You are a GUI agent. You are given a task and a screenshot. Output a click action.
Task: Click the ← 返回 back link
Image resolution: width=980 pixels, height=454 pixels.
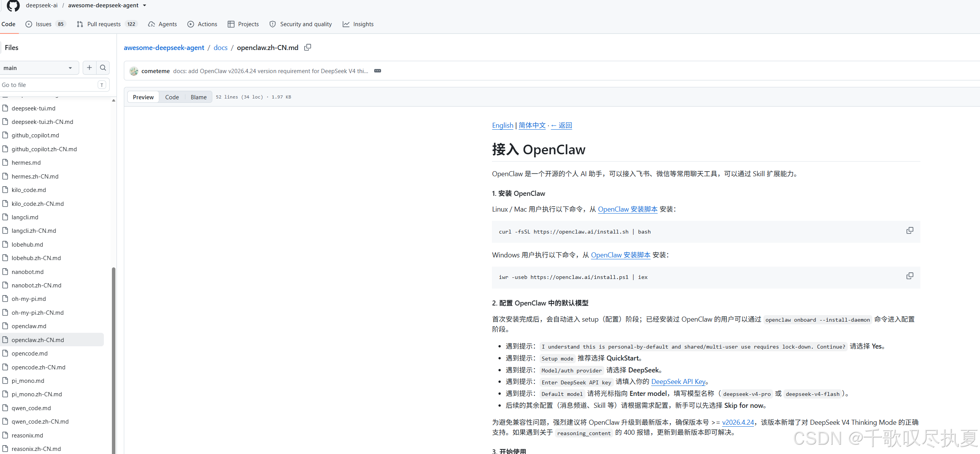coord(562,125)
